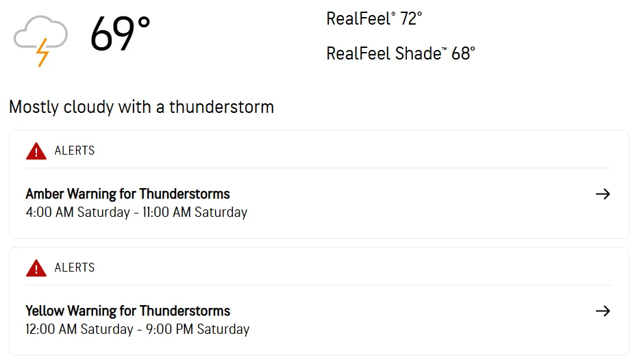Click empty space right of Amber Warning title

(x=411, y=194)
